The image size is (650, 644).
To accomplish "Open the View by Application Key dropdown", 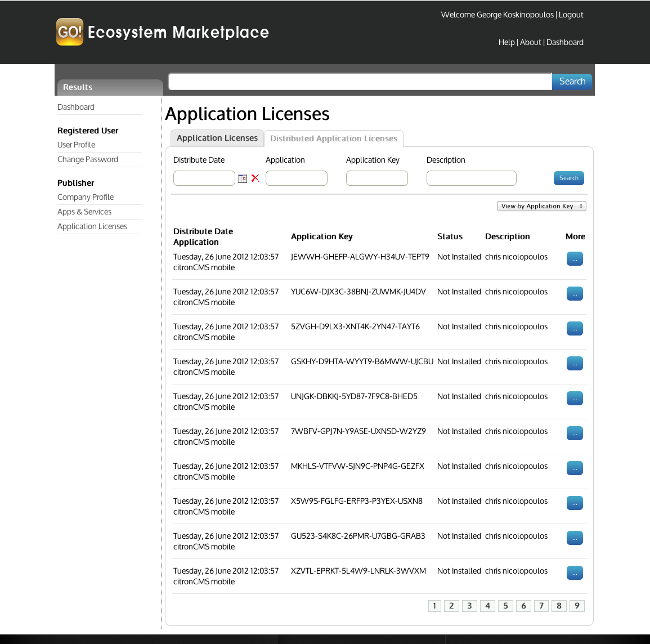I will coord(541,206).
